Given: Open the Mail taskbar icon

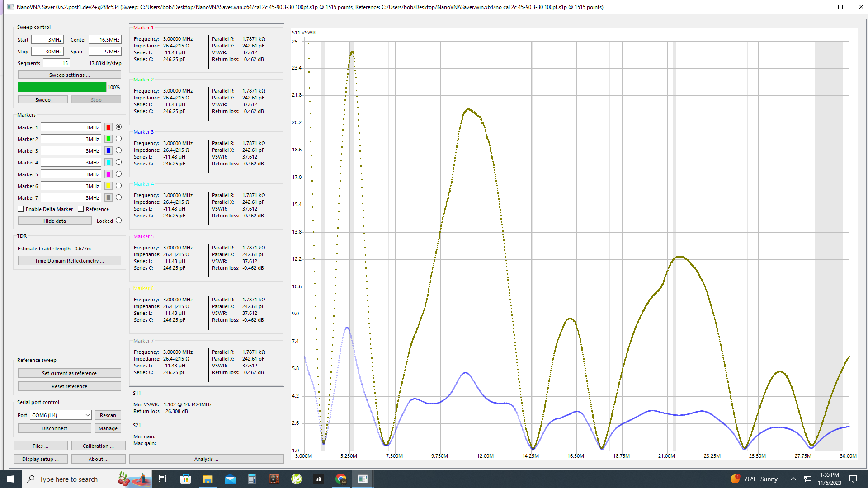Looking at the screenshot, I should pyautogui.click(x=230, y=479).
